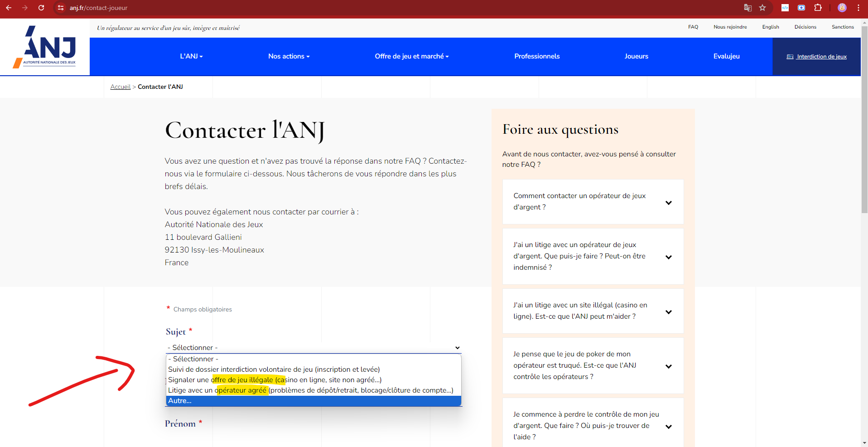Image resolution: width=868 pixels, height=447 pixels.
Task: Open the Chrome profile avatar
Action: click(x=842, y=8)
